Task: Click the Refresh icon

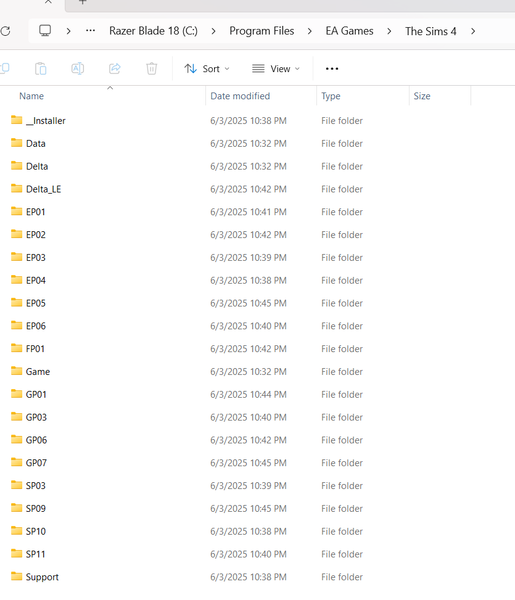Action: coord(5,31)
